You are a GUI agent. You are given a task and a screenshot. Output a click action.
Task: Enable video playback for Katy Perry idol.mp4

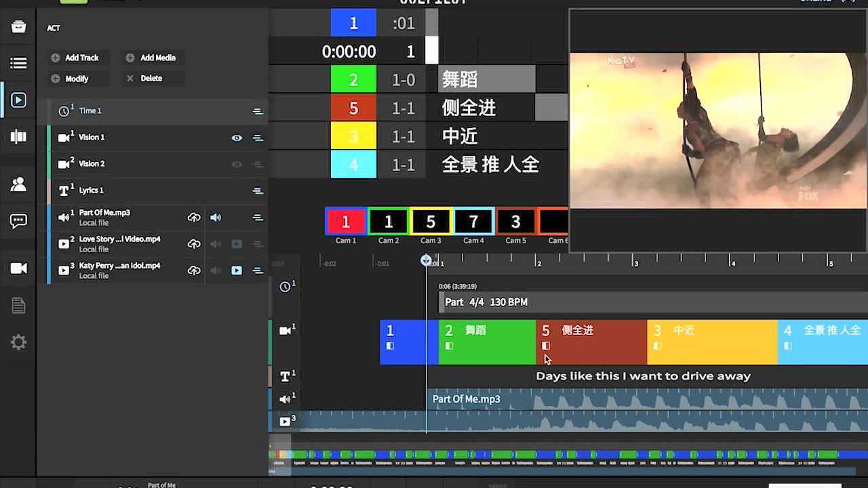click(x=237, y=270)
